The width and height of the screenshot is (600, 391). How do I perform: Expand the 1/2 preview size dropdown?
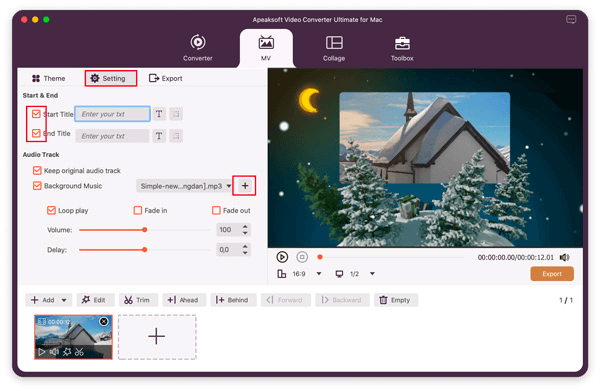pos(372,274)
